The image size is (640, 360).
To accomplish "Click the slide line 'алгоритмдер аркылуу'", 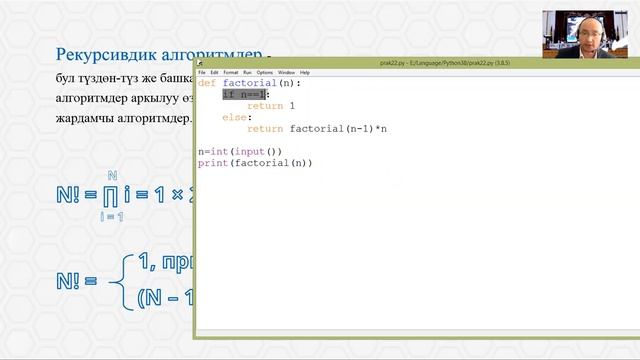I will tap(124, 98).
